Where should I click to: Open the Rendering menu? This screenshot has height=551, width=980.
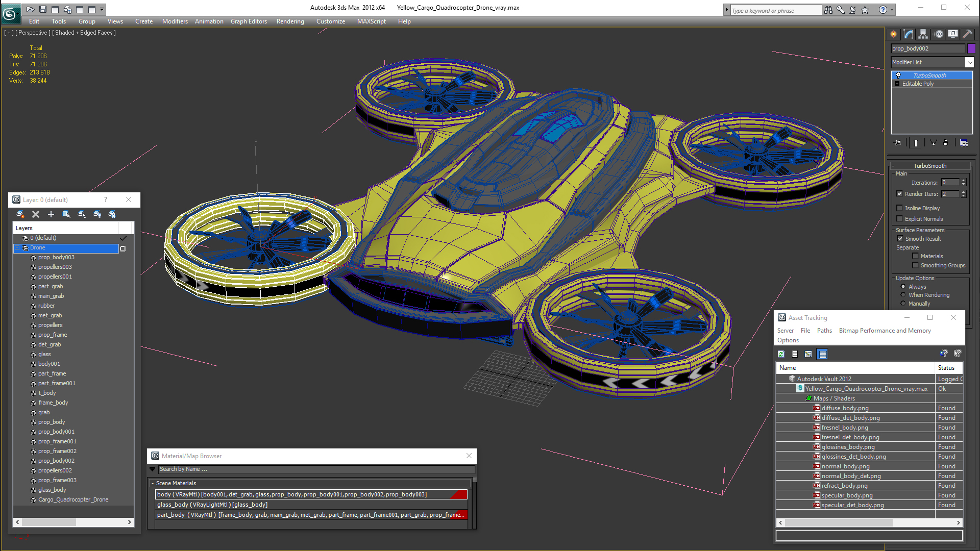(x=290, y=21)
